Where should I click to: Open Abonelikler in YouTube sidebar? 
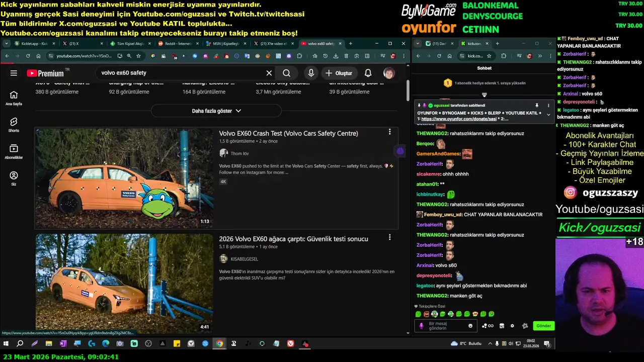click(14, 151)
